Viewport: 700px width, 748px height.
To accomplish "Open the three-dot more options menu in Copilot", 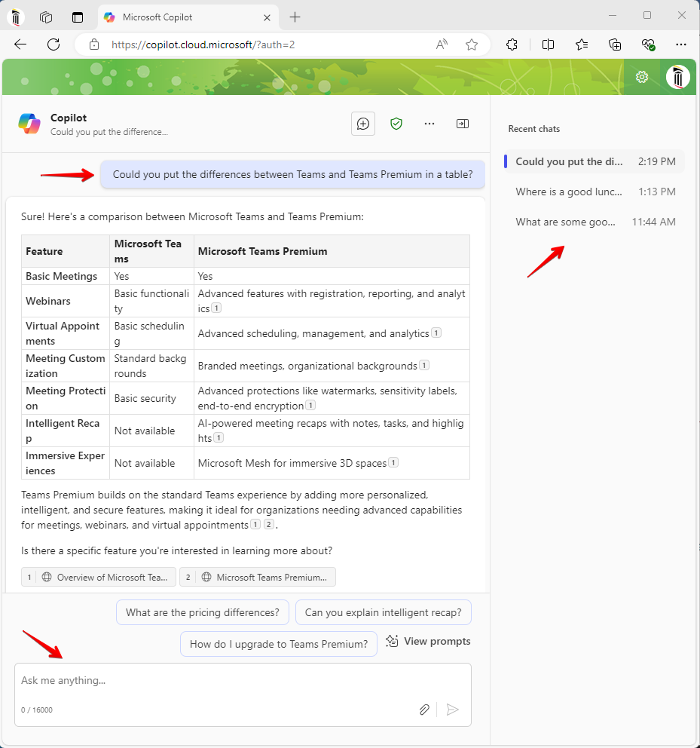I will tap(429, 124).
